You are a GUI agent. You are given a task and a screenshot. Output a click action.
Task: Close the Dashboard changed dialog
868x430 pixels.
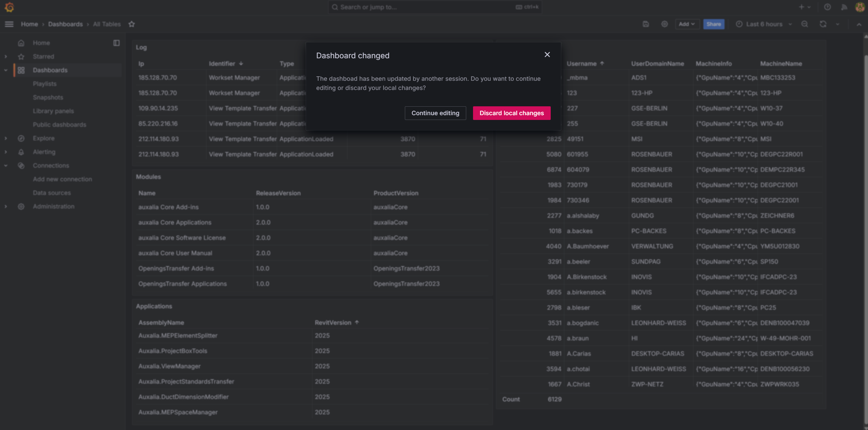tap(547, 55)
